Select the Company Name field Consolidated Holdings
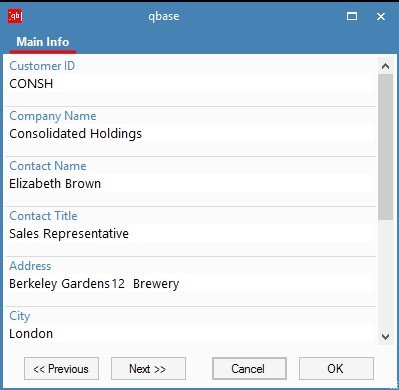The height and width of the screenshot is (390, 399). pyautogui.click(x=191, y=134)
